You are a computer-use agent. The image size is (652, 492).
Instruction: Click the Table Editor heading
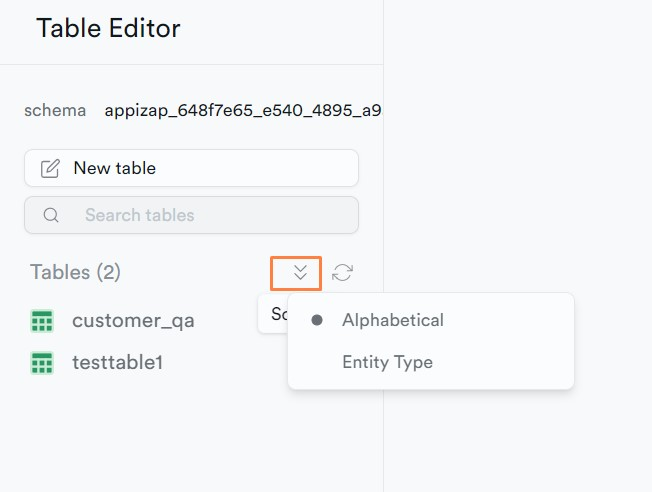[108, 28]
